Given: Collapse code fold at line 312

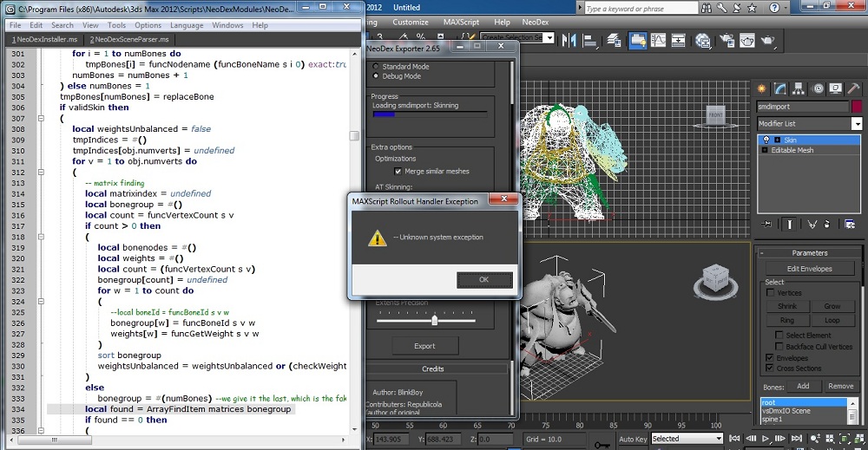Looking at the screenshot, I should pyautogui.click(x=41, y=172).
